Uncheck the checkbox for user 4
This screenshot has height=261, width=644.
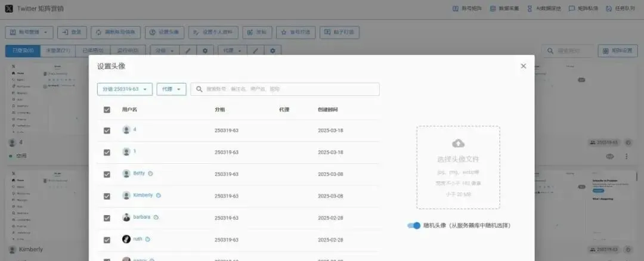(x=107, y=130)
